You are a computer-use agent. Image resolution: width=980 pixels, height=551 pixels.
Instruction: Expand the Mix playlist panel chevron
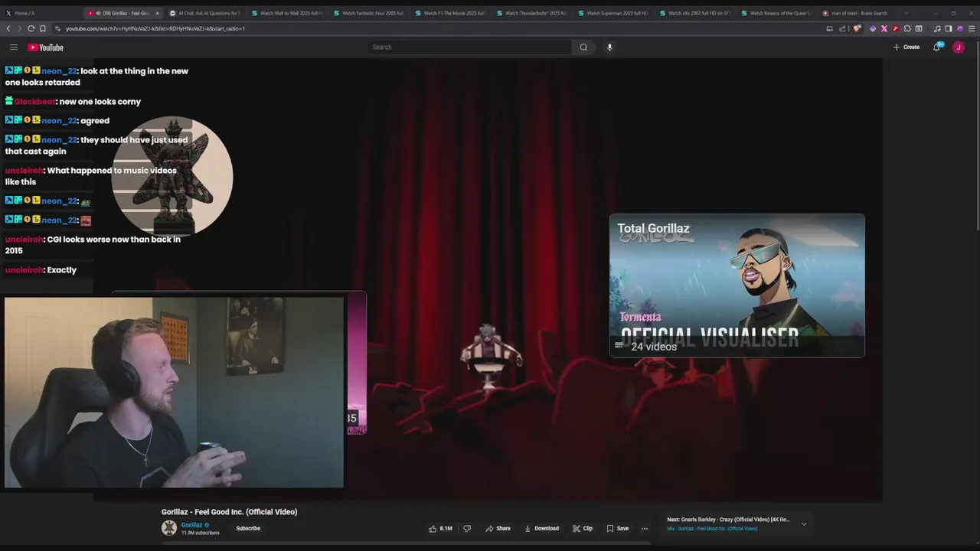[804, 524]
